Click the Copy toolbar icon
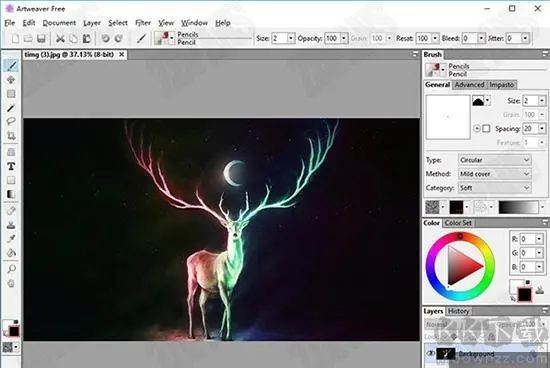Screen dimensions: 550x368 click(73, 38)
